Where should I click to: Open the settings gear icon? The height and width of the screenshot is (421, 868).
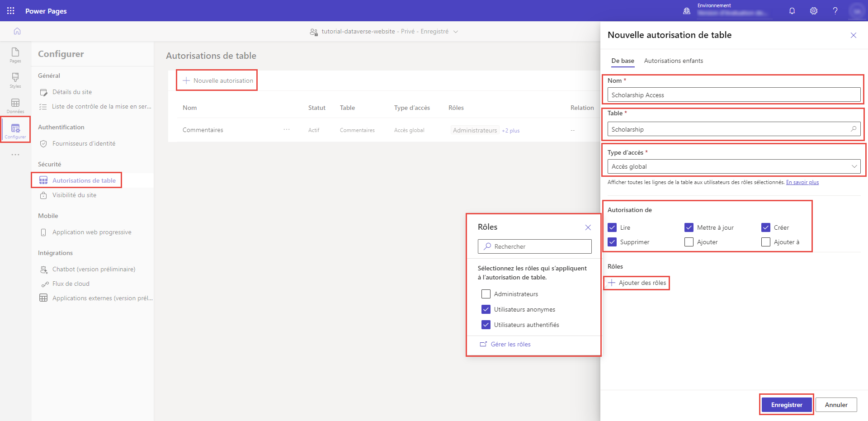click(814, 11)
